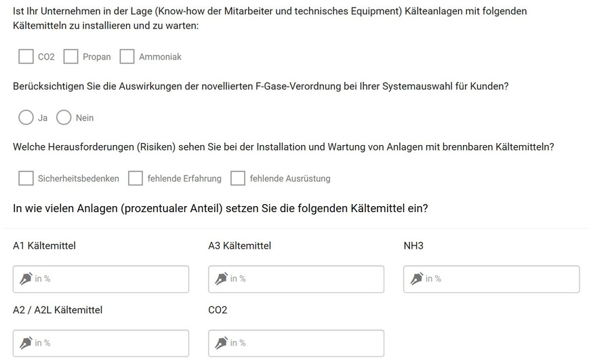Click pen icon in A1 Kältemittel field
591x364 pixels.
[26, 279]
